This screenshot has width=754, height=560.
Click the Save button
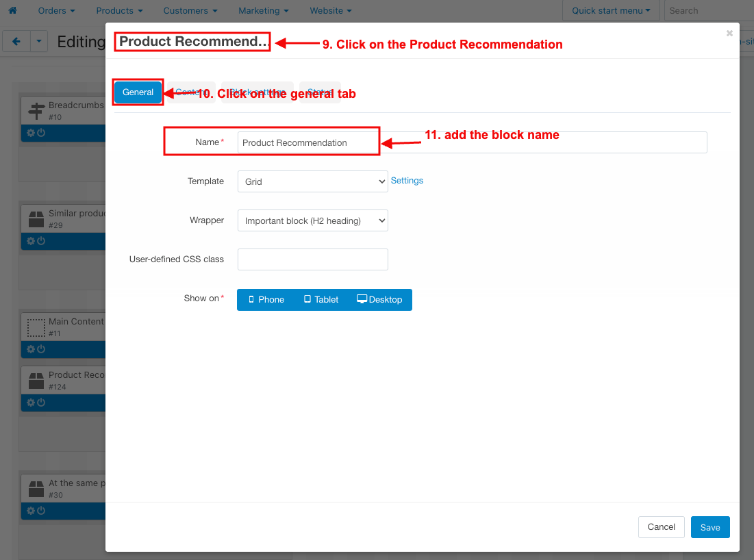pyautogui.click(x=710, y=527)
